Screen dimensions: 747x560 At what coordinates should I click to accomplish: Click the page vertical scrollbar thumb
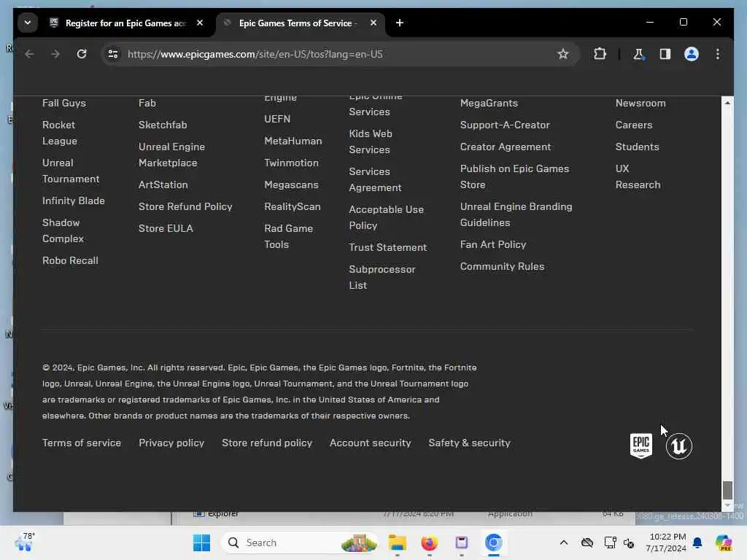(x=727, y=490)
